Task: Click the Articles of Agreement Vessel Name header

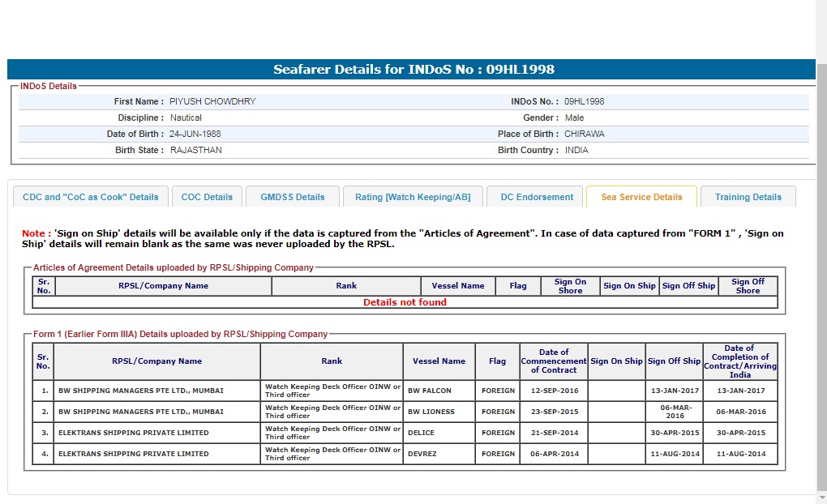Action: coord(458,286)
